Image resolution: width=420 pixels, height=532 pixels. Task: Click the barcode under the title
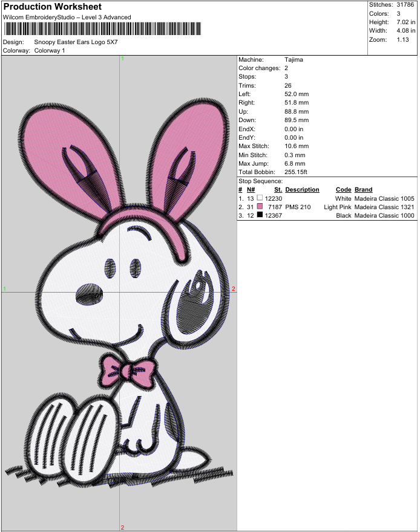(108, 29)
